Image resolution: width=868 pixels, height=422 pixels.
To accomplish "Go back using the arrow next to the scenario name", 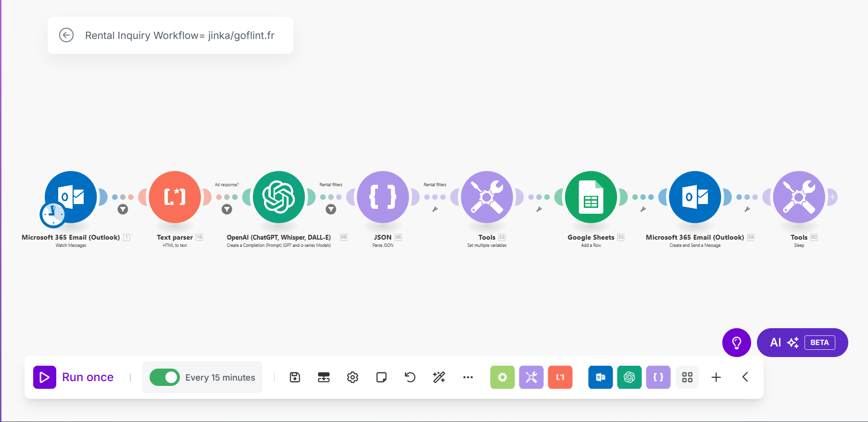I will point(66,35).
